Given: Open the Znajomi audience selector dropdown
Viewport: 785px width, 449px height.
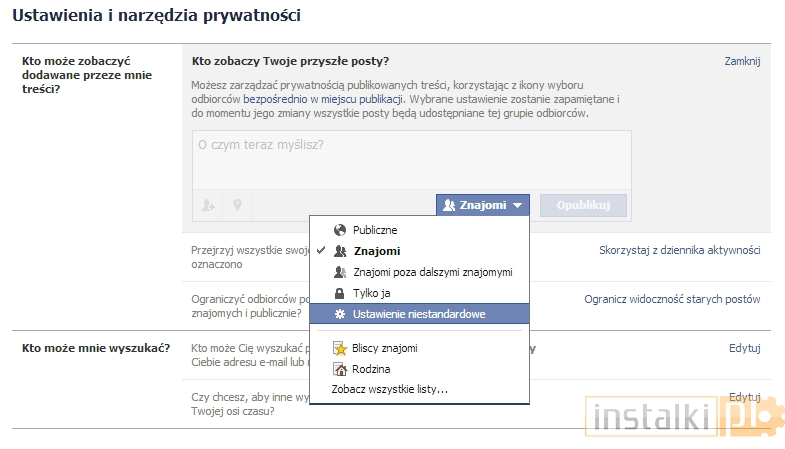Looking at the screenshot, I should [483, 205].
